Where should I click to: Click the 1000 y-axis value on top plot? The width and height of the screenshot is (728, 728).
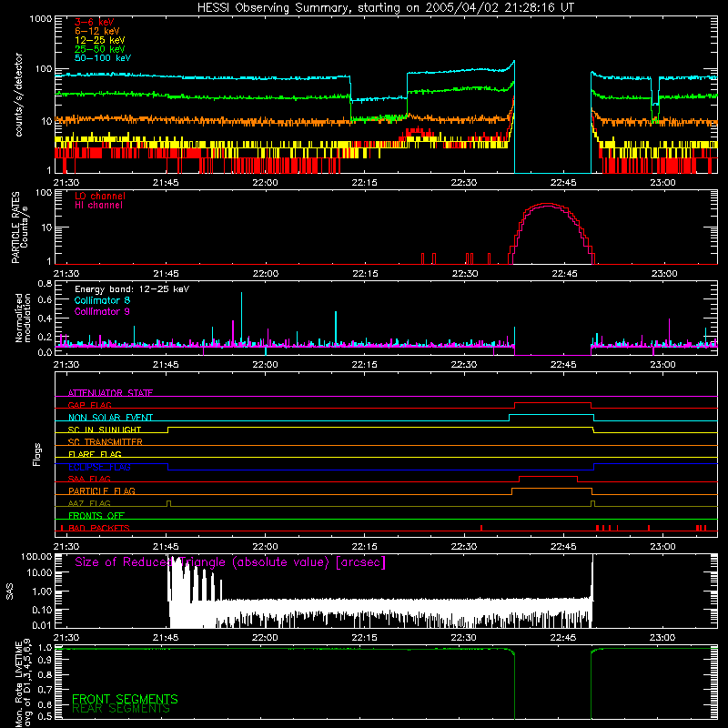pyautogui.click(x=40, y=19)
